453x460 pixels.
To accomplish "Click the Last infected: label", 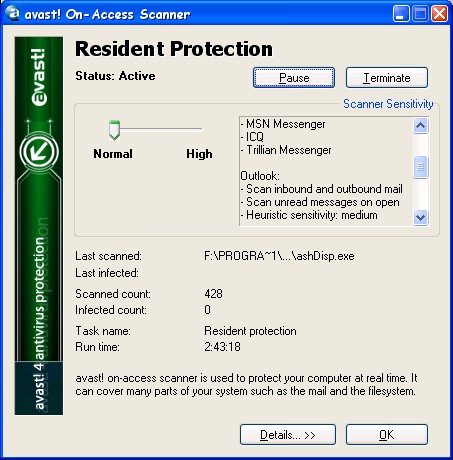I will click(x=107, y=273).
